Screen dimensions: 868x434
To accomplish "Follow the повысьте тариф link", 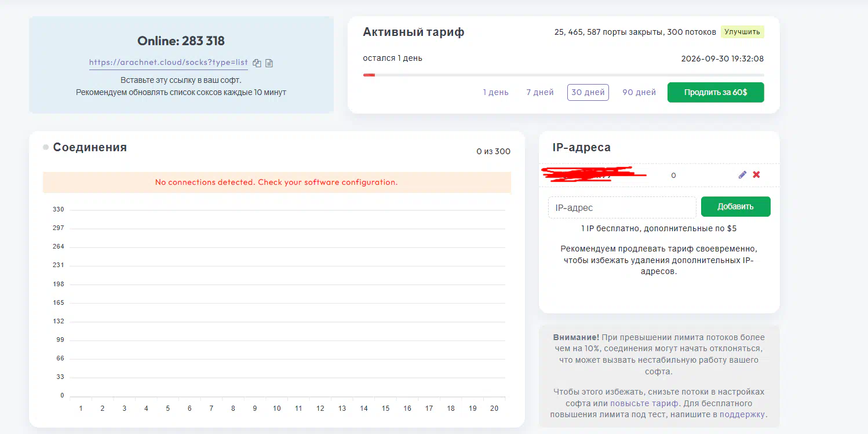I will point(644,403).
